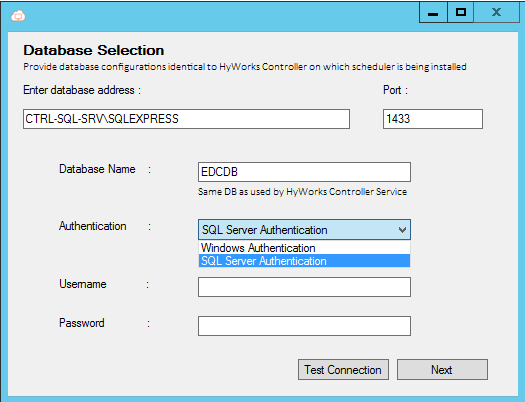525x402 pixels.
Task: Click the Username input field
Action: (x=304, y=287)
